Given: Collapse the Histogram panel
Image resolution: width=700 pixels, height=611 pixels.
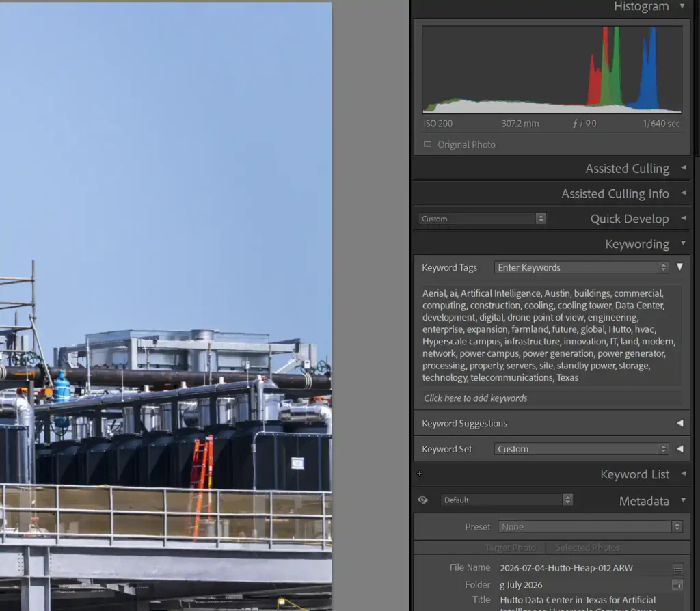Looking at the screenshot, I should (x=682, y=5).
